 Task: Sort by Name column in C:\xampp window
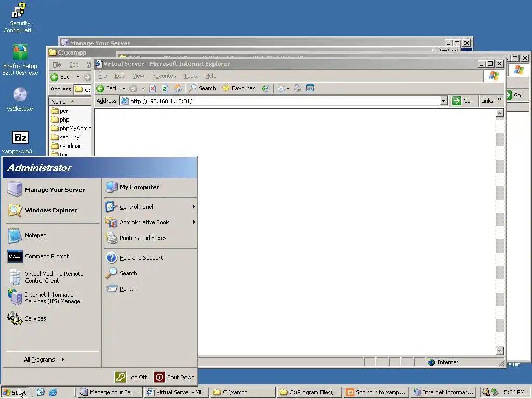click(70, 102)
